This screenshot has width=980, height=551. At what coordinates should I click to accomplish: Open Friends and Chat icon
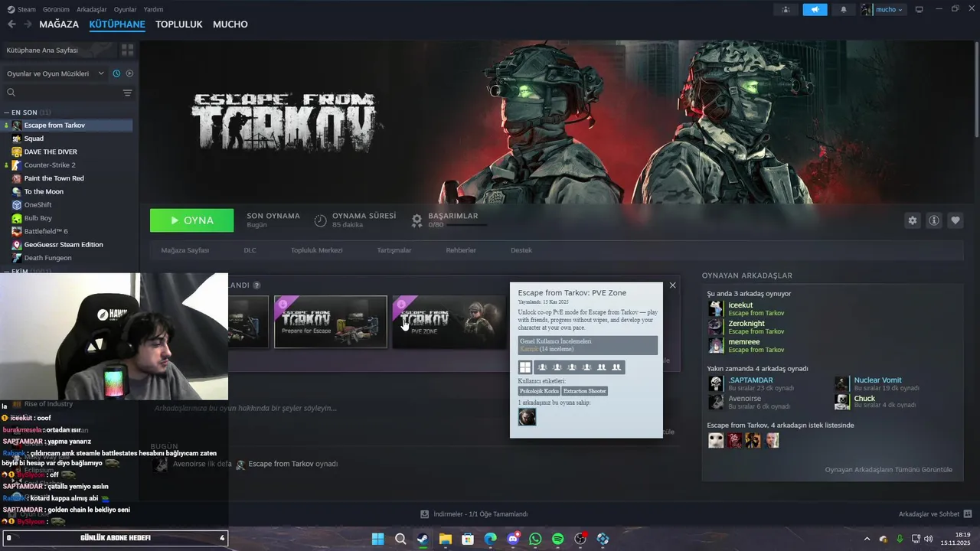click(967, 514)
